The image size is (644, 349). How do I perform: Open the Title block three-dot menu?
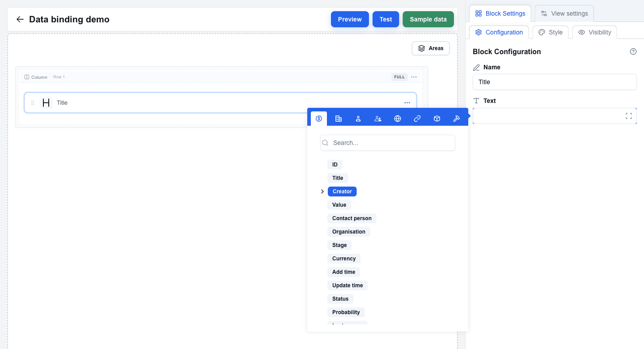coord(407,103)
